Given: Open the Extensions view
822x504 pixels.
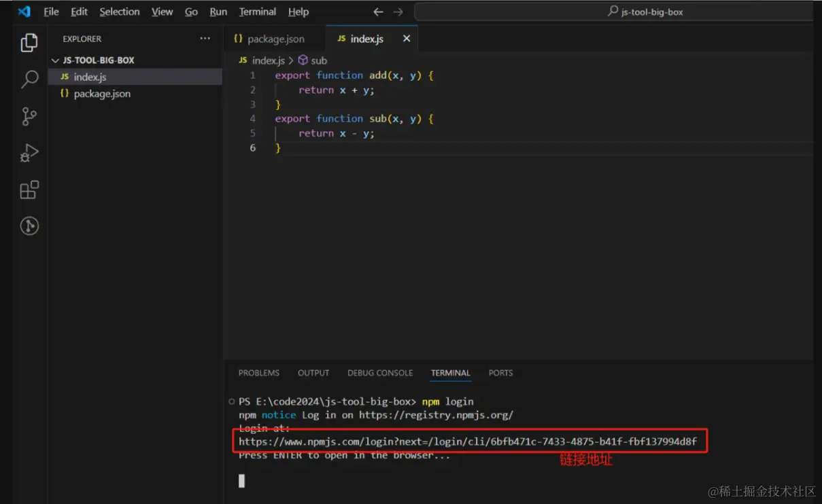Looking at the screenshot, I should coord(29,190).
